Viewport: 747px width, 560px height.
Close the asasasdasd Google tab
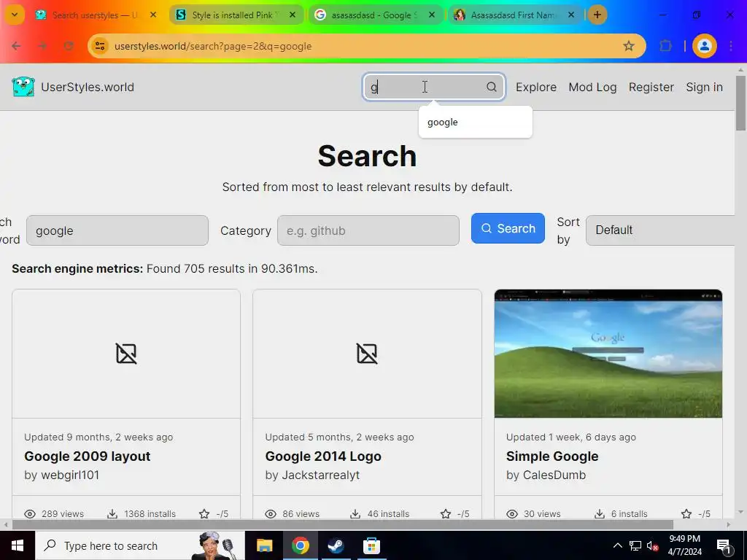[x=432, y=15]
